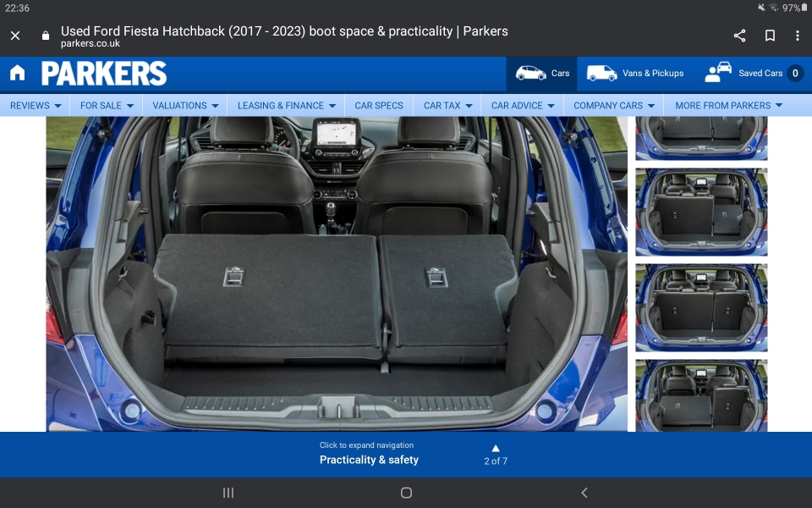Open the three-dot browser menu

pos(797,36)
